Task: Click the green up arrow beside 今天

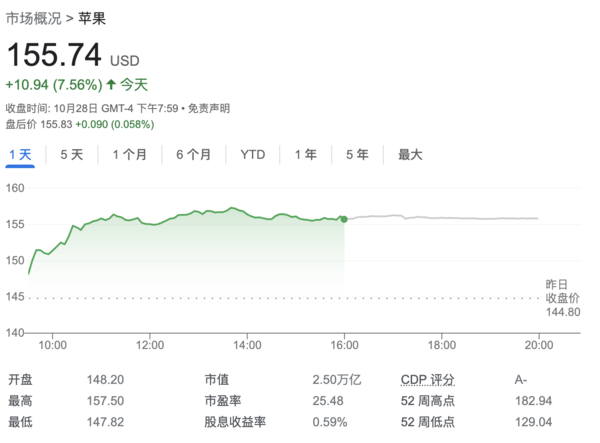Action: tap(111, 85)
